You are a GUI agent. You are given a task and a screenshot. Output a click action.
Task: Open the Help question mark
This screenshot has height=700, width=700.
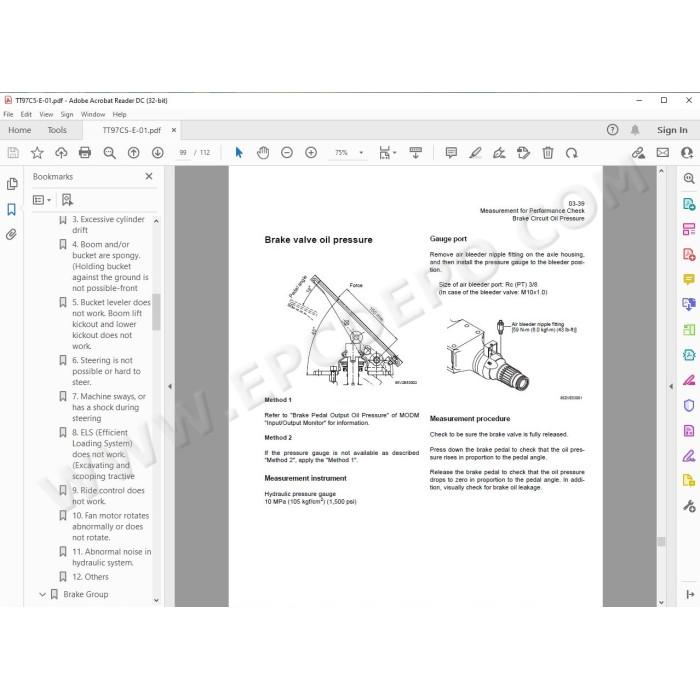click(x=612, y=130)
